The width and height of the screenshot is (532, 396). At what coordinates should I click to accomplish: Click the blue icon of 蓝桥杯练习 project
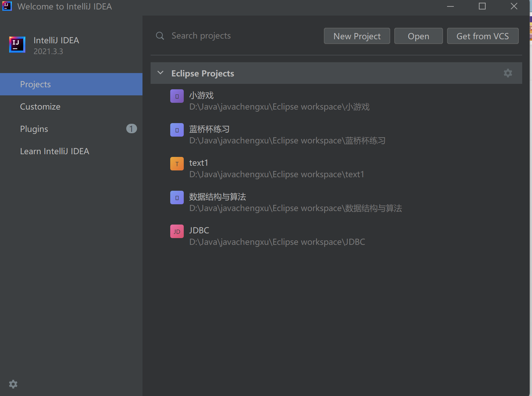[x=177, y=130]
